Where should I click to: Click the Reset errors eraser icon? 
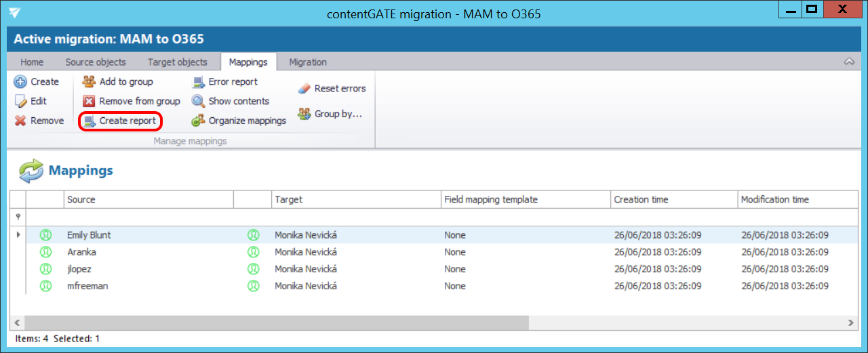click(304, 88)
